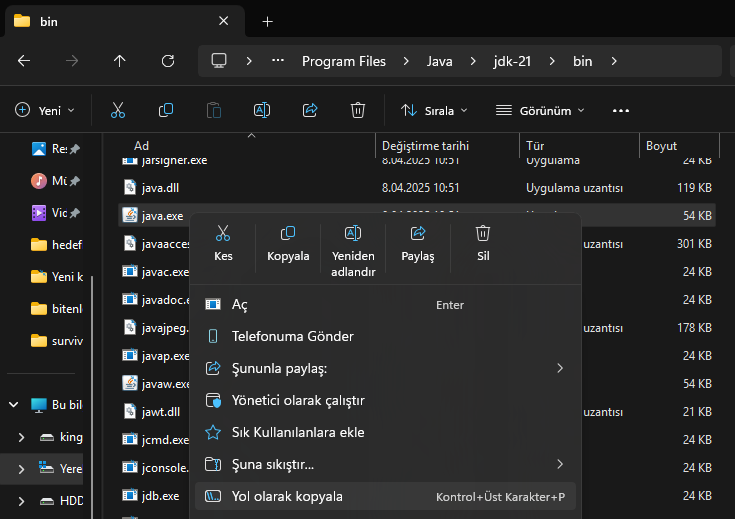Open a new tab with the plus
735x519 pixels.
(267, 22)
